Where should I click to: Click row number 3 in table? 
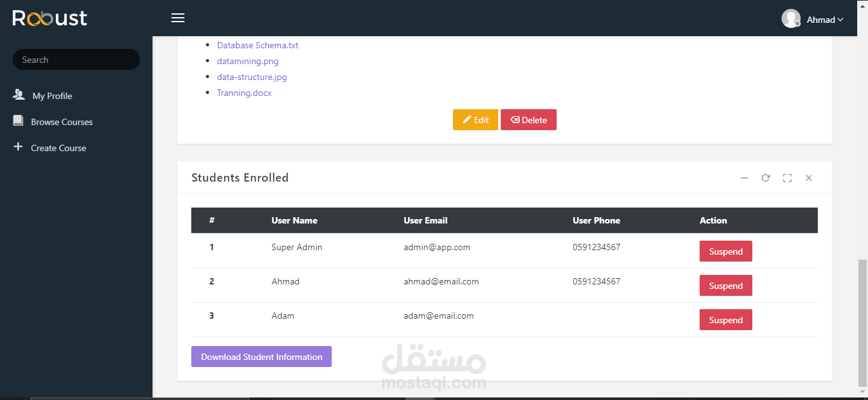(x=212, y=316)
